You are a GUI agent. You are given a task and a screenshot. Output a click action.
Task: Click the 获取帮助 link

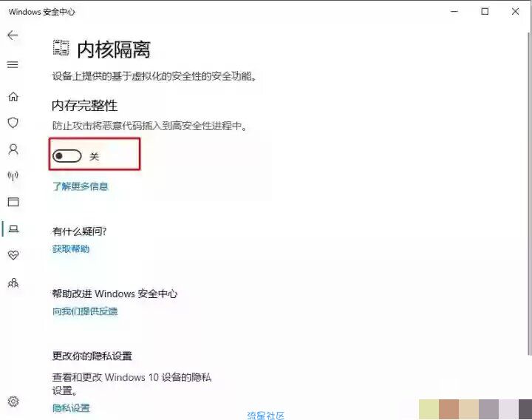pos(71,248)
